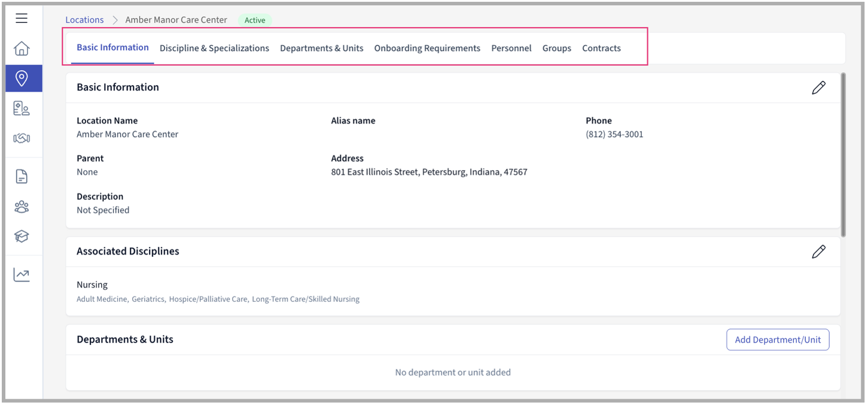868x406 pixels.
Task: Switch to Discipline & Specializations tab
Action: click(214, 49)
